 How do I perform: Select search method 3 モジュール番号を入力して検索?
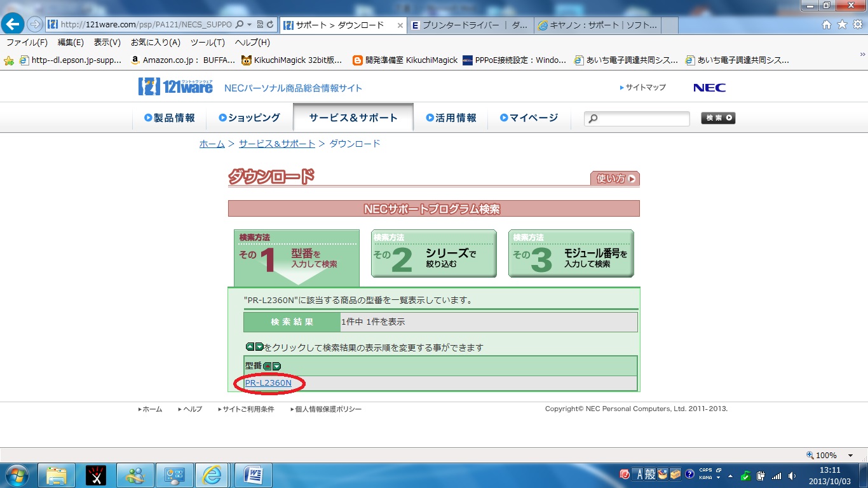point(571,254)
